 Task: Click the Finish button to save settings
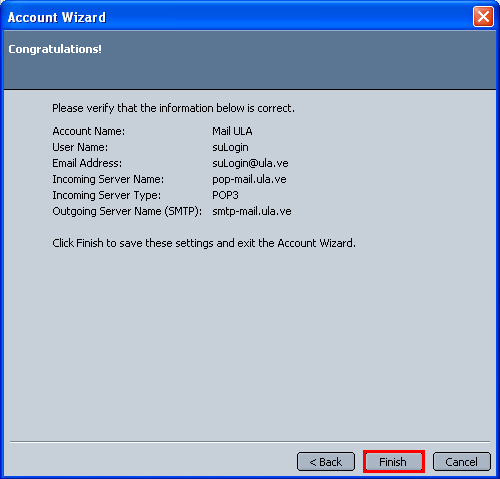pyautogui.click(x=393, y=462)
